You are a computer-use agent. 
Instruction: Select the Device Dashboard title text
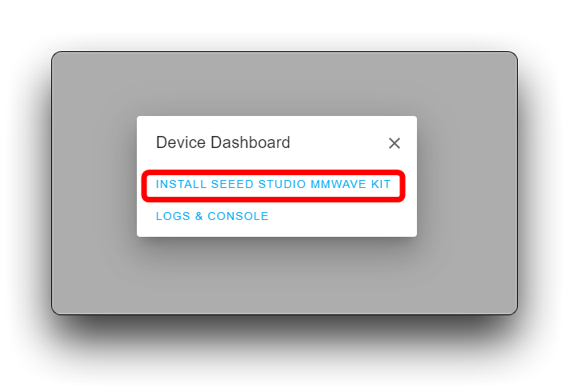(223, 142)
